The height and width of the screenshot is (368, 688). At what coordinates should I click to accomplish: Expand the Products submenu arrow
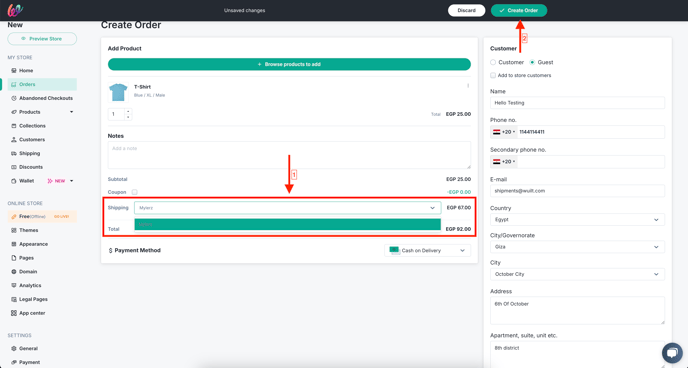tap(72, 112)
